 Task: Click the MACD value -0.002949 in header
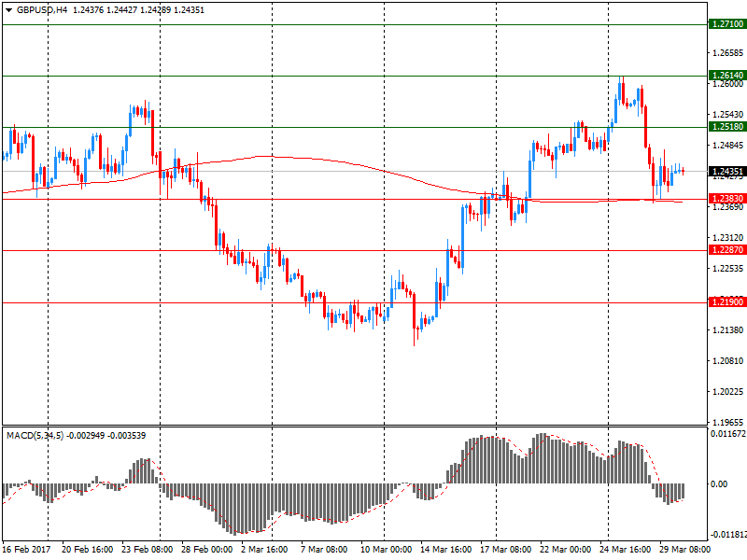(85, 435)
